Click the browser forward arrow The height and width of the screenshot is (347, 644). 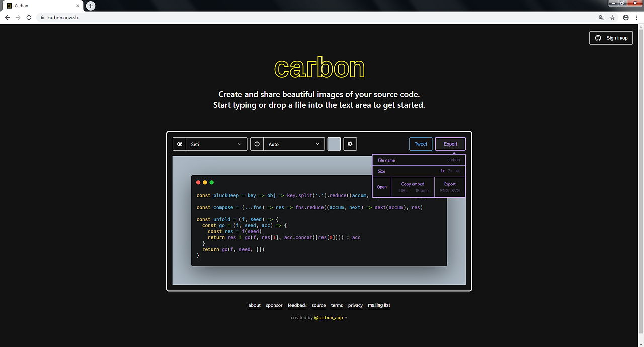coord(18,17)
